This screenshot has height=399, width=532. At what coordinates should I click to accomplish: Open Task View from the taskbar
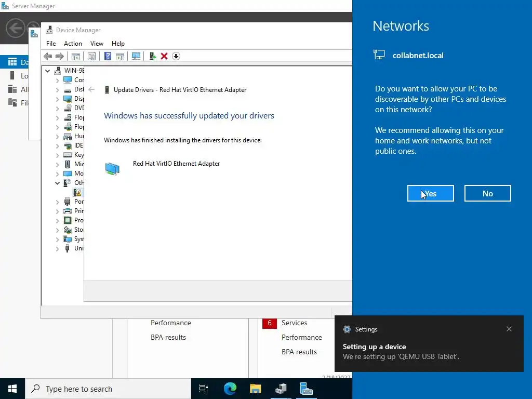pyautogui.click(x=204, y=389)
